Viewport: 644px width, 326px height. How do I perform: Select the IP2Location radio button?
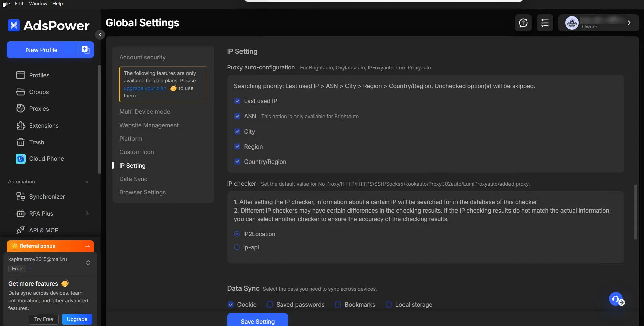pyautogui.click(x=237, y=234)
